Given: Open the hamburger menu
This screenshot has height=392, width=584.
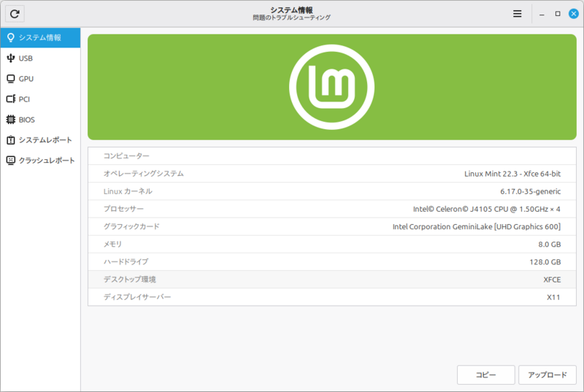Looking at the screenshot, I should (517, 14).
